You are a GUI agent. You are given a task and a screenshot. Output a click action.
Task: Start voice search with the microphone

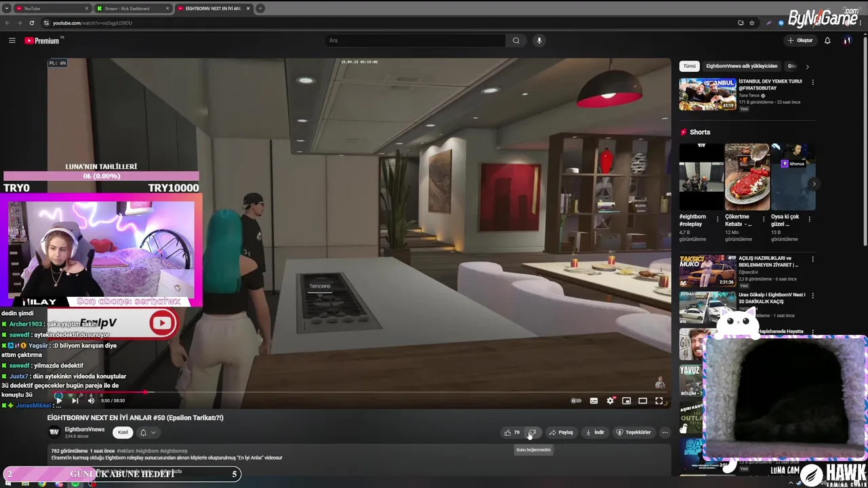(x=539, y=41)
